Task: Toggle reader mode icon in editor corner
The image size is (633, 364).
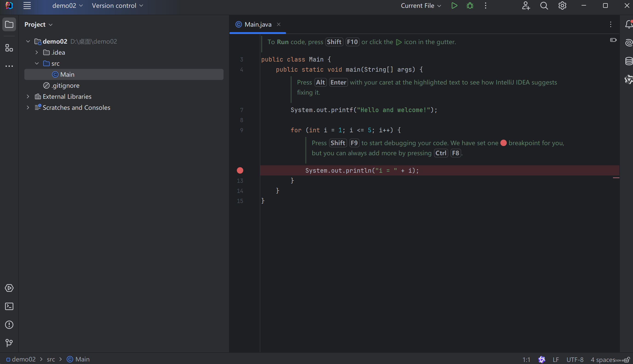Action: (x=613, y=40)
